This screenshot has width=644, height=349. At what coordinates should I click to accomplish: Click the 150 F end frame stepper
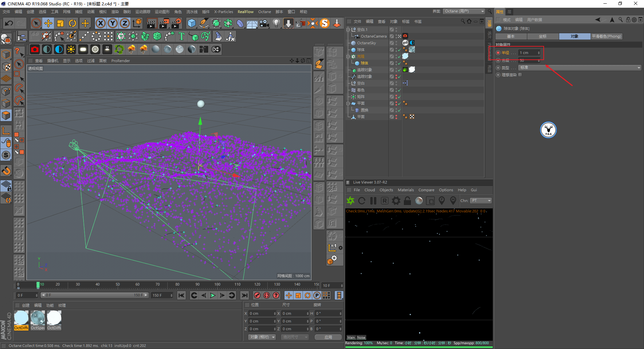pyautogui.click(x=171, y=295)
